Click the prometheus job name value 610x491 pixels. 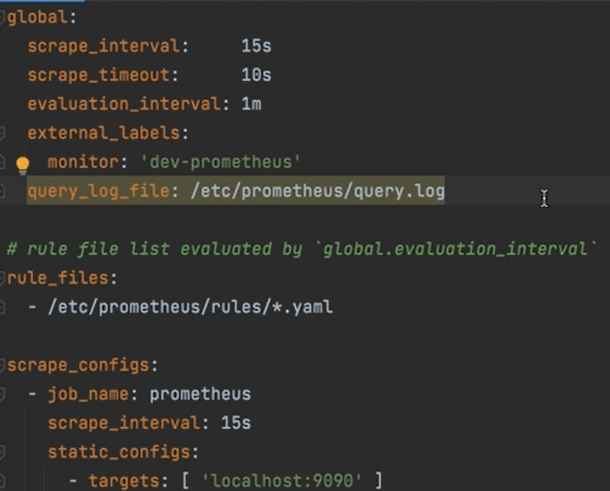pos(200,395)
